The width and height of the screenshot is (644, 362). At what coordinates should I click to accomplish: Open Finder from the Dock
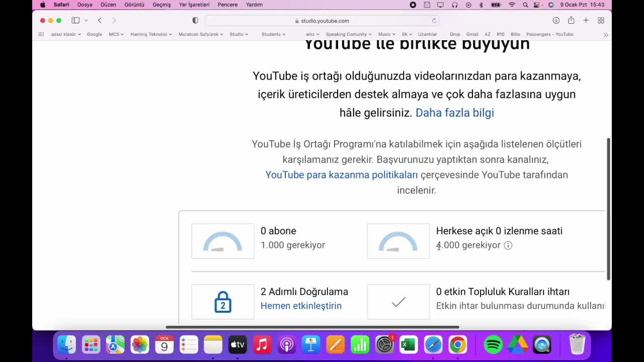click(x=66, y=345)
